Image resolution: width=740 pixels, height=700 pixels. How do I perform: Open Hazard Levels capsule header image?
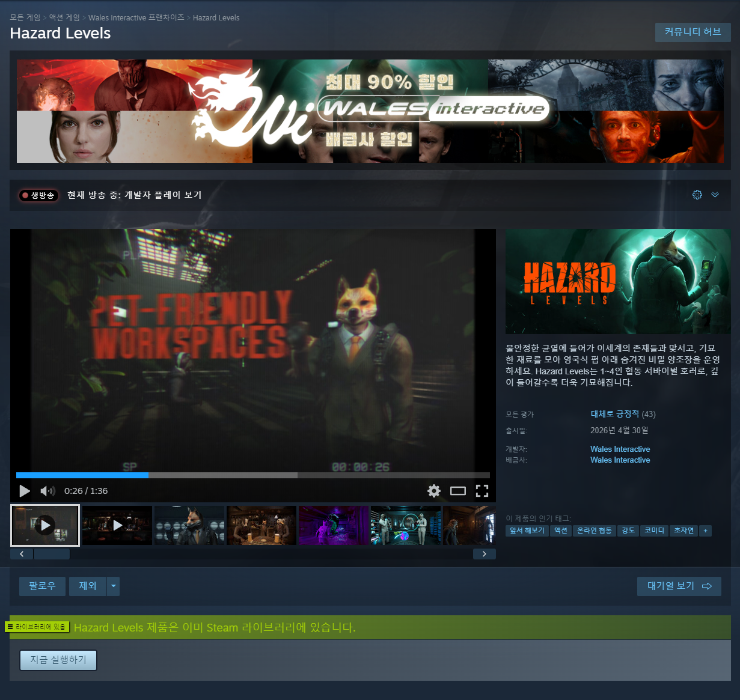[618, 281]
